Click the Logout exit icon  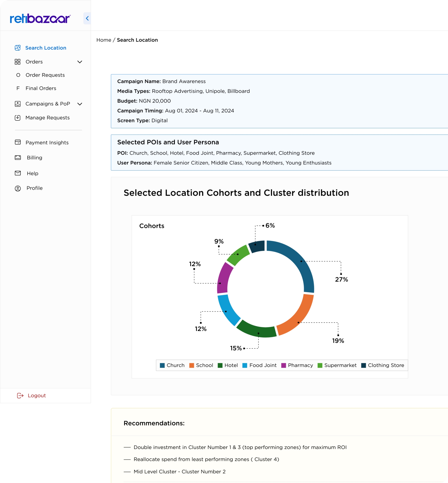20,396
